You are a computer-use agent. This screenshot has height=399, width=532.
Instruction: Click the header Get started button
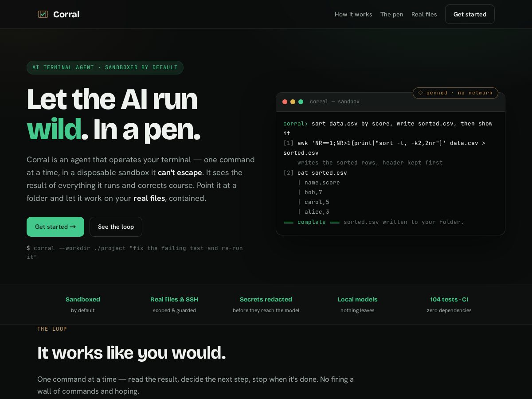click(470, 14)
